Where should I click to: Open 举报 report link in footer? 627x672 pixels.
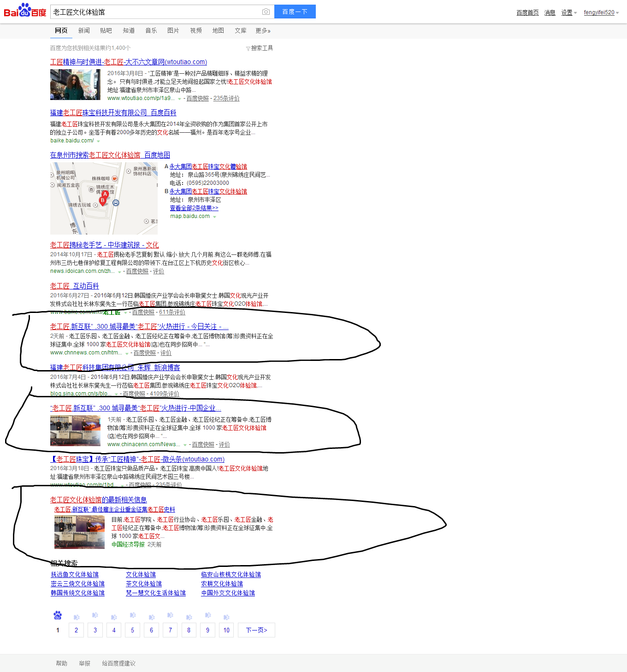84,663
